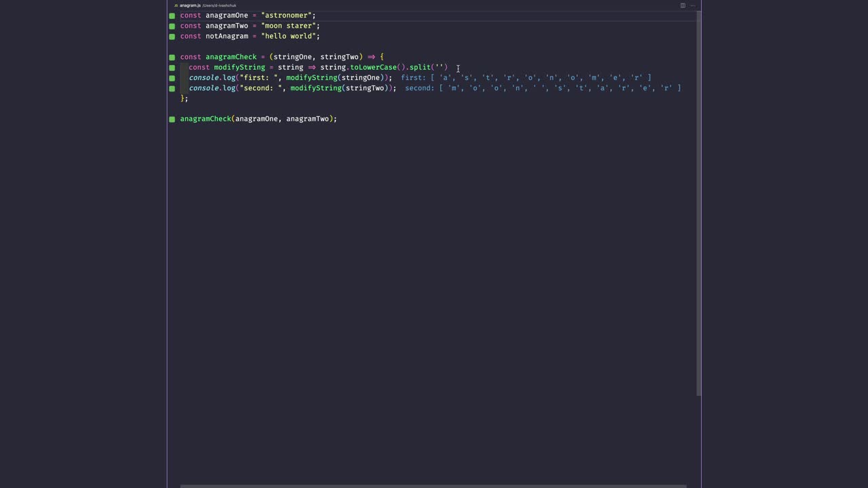The height and width of the screenshot is (488, 868).
Task: Click green gutter marker beside notAnagram line
Action: point(172,37)
